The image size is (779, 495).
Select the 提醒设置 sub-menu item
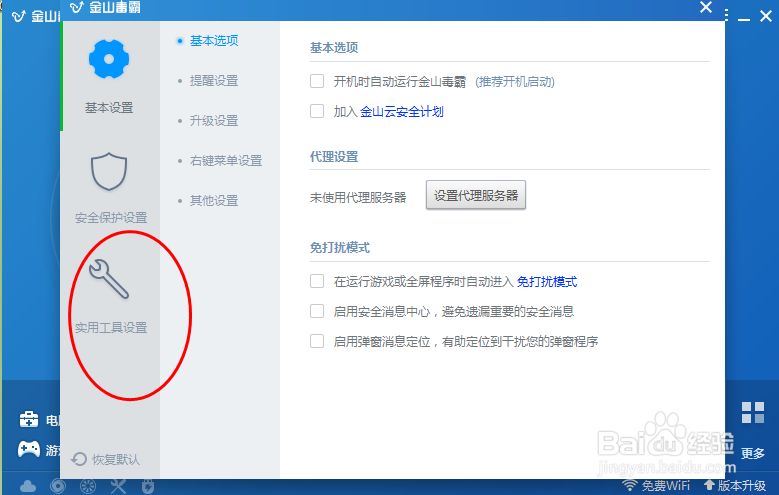[x=214, y=81]
